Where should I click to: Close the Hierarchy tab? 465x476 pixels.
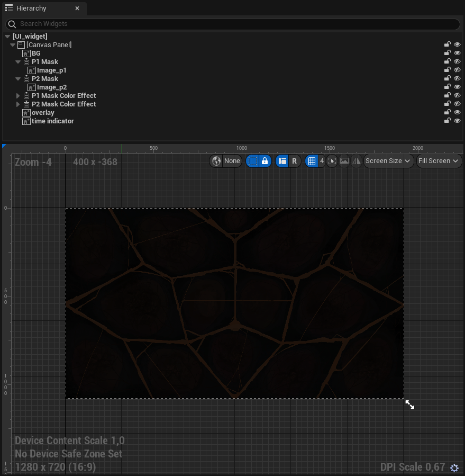pos(77,8)
